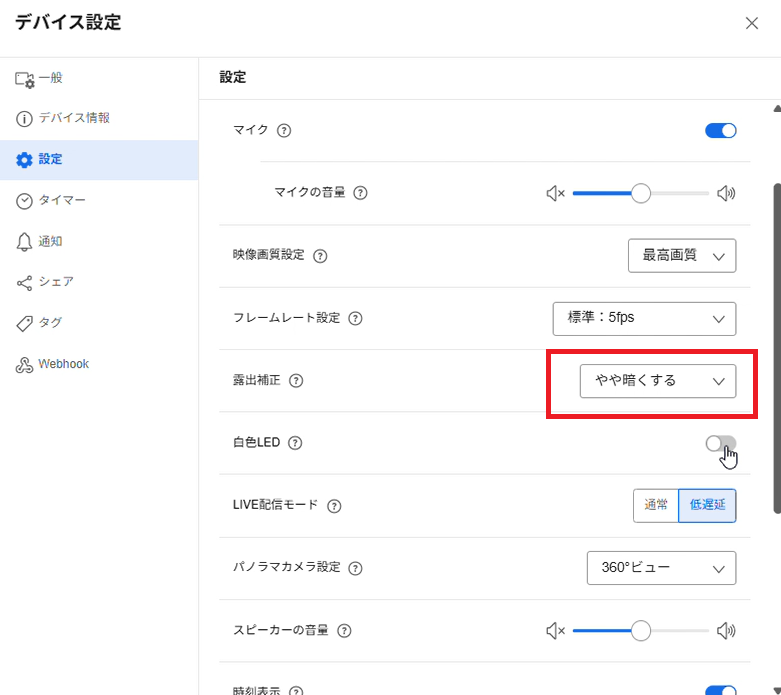Turn off the マイク toggle switch
Image resolution: width=781 pixels, height=695 pixels.
[720, 131]
